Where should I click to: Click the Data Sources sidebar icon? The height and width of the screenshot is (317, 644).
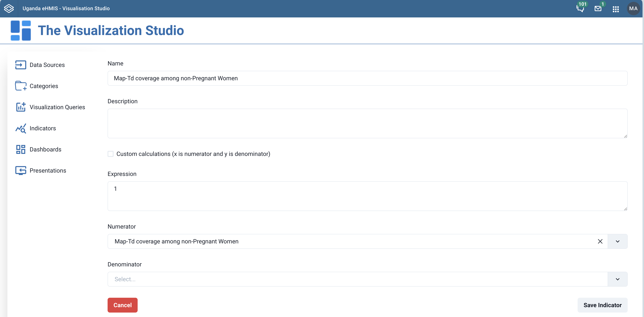pyautogui.click(x=21, y=65)
